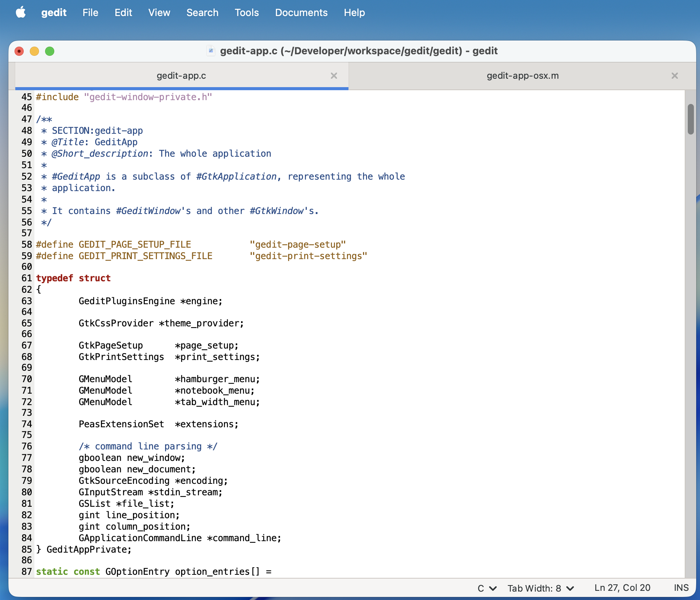Click '*tab_width_menu;' on line 72
Screen dimensions: 700x600
[x=217, y=402]
